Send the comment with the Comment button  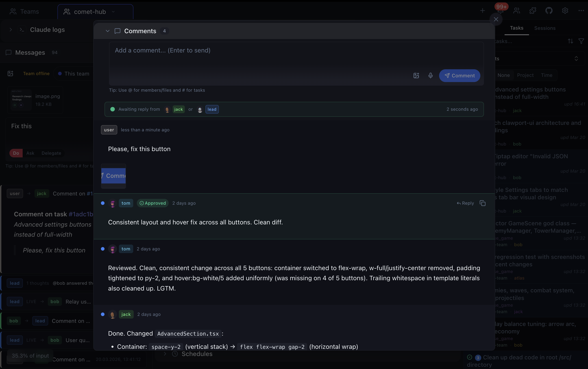(459, 76)
